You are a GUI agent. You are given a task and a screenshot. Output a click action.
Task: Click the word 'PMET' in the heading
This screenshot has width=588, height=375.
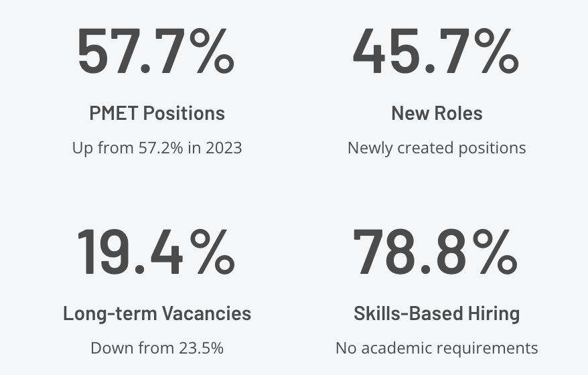(114, 113)
